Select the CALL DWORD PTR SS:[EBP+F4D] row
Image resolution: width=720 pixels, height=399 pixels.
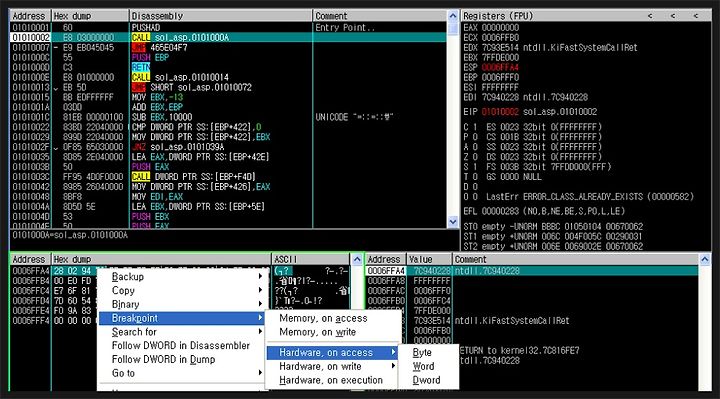[228, 177]
